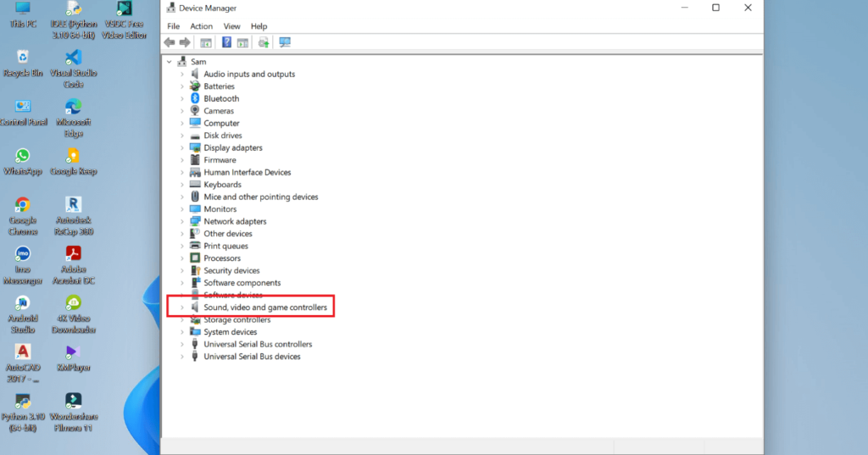Click Scan for hardware changes toolbar icon
This screenshot has width=868, height=455.
click(285, 42)
